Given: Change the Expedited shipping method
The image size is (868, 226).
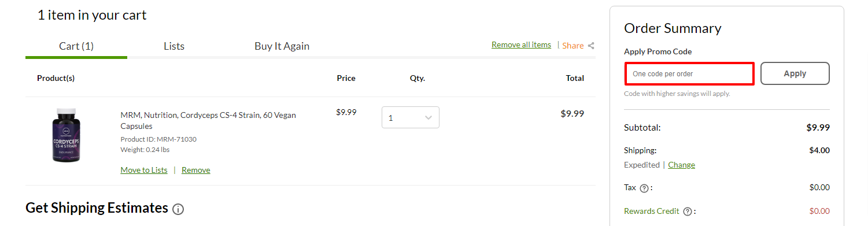Looking at the screenshot, I should [x=681, y=165].
